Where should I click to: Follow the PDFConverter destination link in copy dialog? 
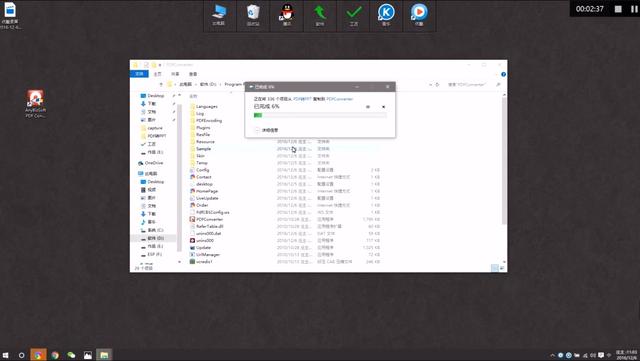[340, 99]
